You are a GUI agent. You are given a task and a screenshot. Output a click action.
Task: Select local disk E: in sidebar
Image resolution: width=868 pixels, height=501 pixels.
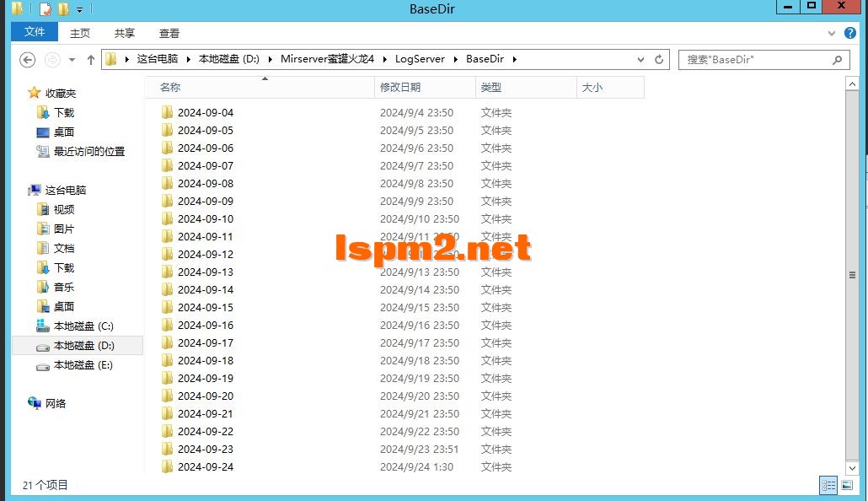click(x=83, y=365)
